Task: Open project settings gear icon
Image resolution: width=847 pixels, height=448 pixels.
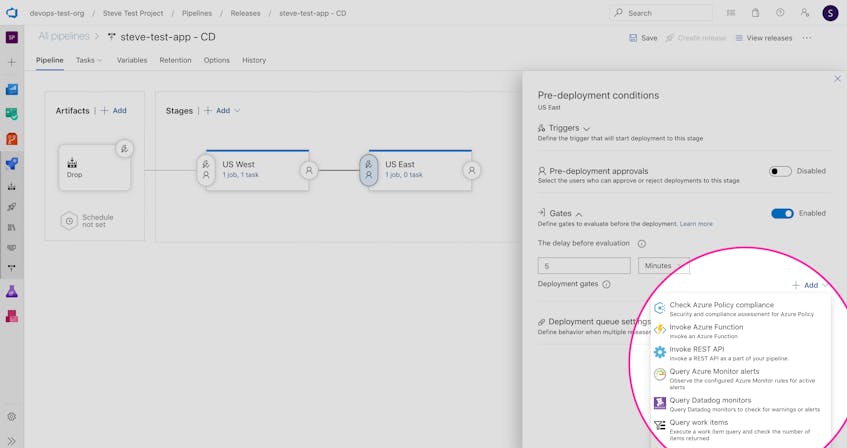Action: pyautogui.click(x=11, y=417)
